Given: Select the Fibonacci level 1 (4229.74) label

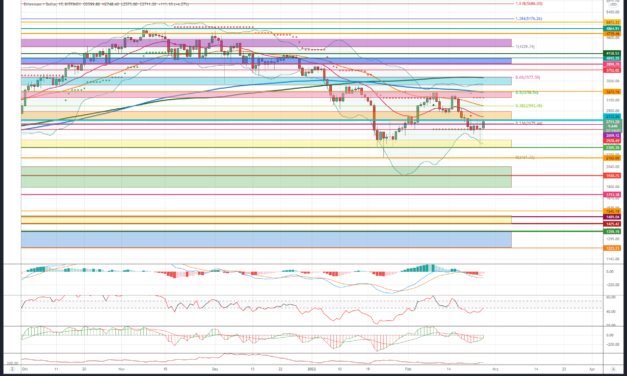Looking at the screenshot, I should point(525,47).
